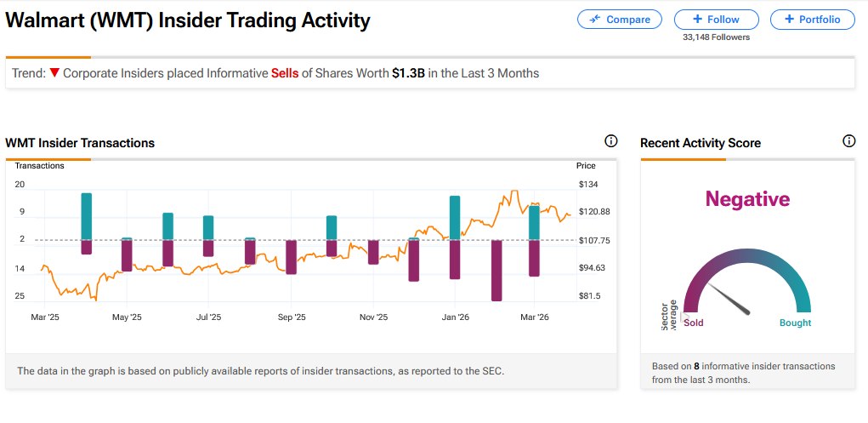
Task: Click the 'Negative' activity score label
Action: click(747, 199)
